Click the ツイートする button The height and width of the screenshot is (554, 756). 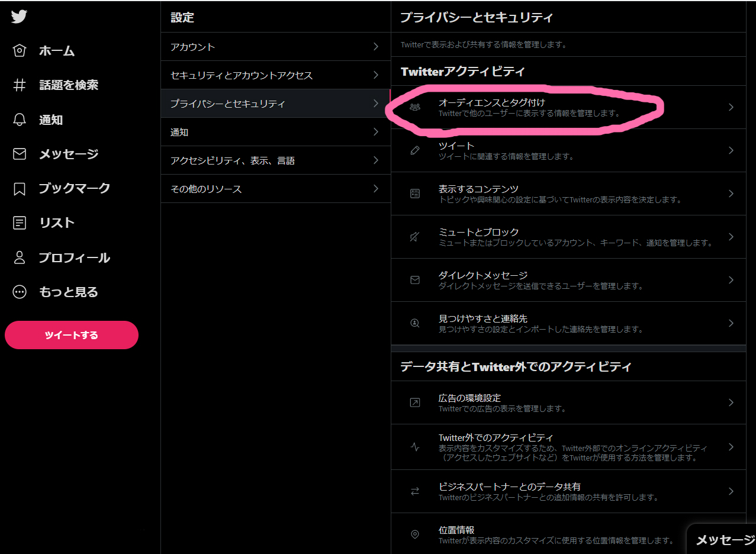72,335
